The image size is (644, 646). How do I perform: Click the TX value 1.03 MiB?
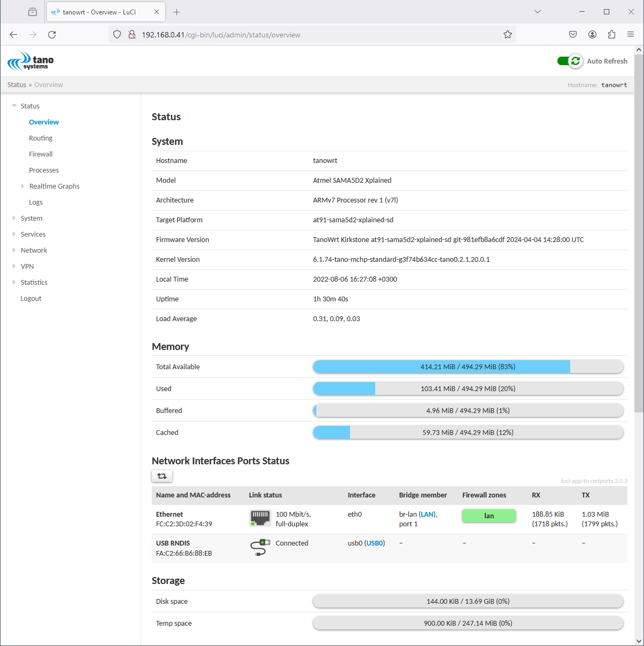pos(595,514)
